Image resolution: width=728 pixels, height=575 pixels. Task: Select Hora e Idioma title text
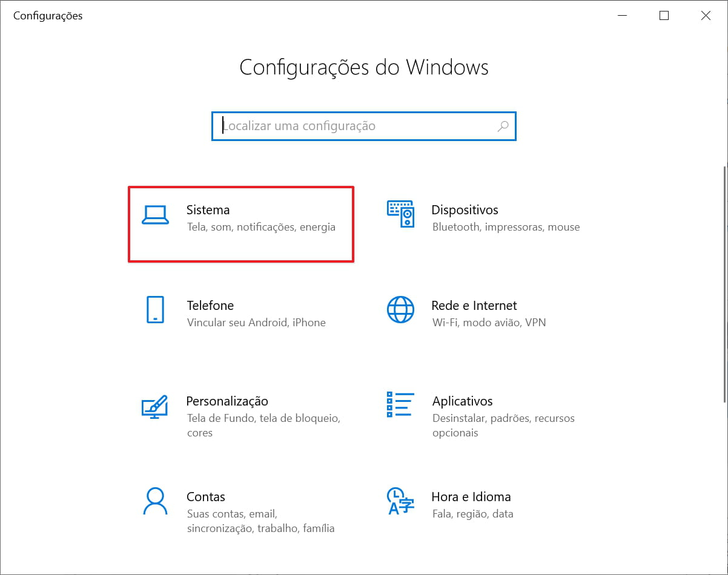point(471,497)
